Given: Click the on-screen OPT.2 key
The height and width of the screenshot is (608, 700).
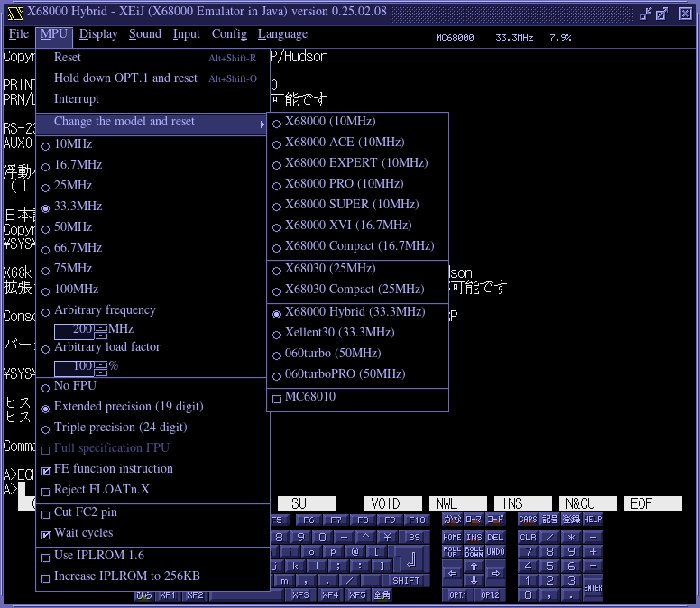Looking at the screenshot, I should point(490,595).
